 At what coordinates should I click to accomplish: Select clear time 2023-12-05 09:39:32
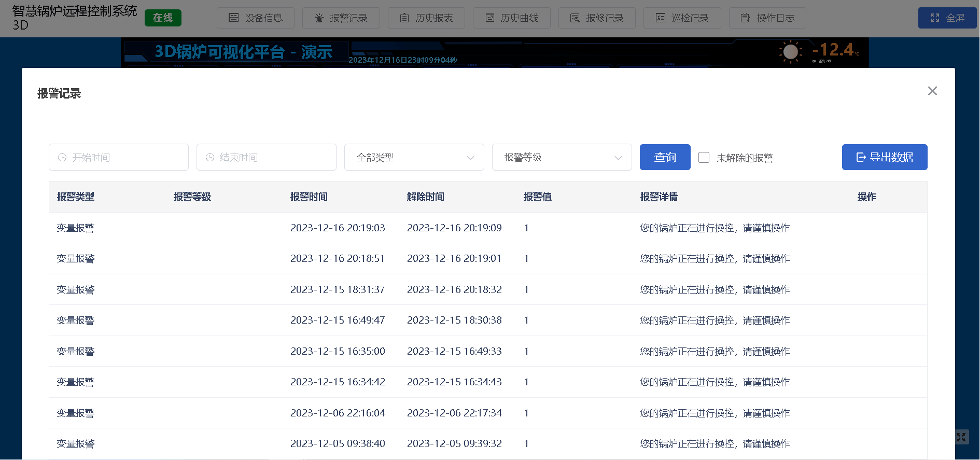(454, 444)
